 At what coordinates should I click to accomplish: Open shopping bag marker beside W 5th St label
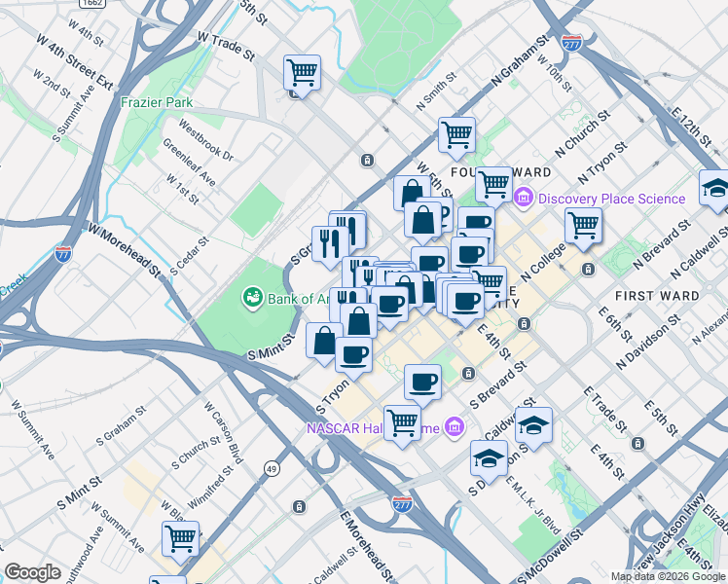pos(412,193)
